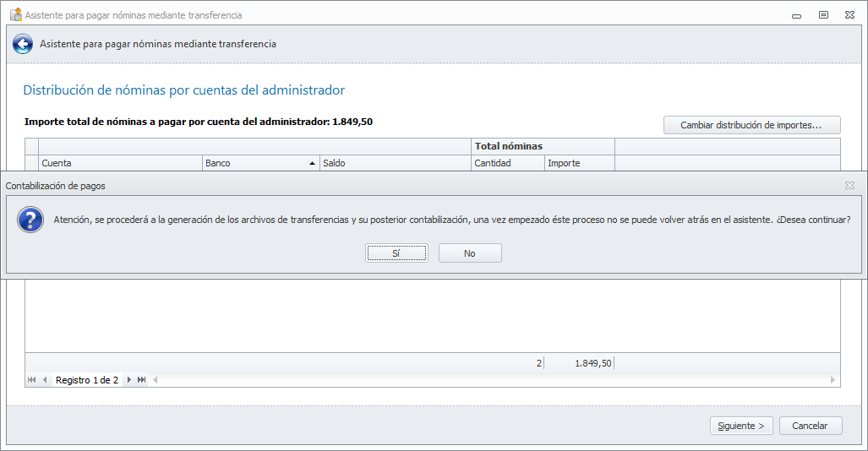Advance with the Siguiente button
The width and height of the screenshot is (868, 451).
[x=741, y=426]
